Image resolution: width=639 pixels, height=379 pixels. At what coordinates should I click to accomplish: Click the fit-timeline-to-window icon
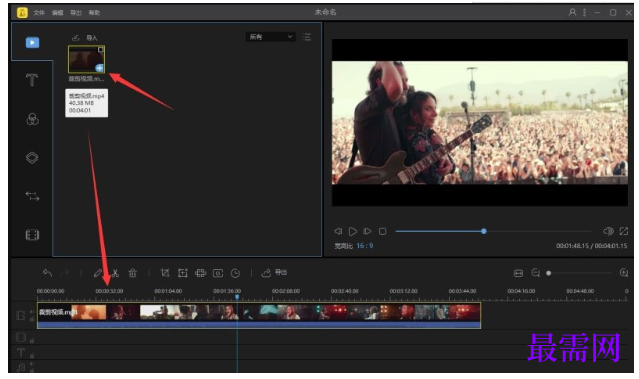click(x=518, y=273)
